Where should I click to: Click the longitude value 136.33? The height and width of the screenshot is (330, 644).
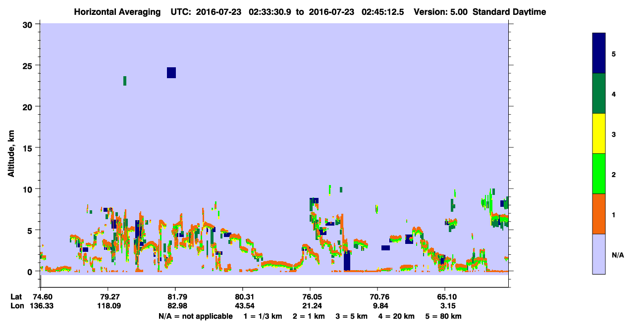click(x=41, y=306)
